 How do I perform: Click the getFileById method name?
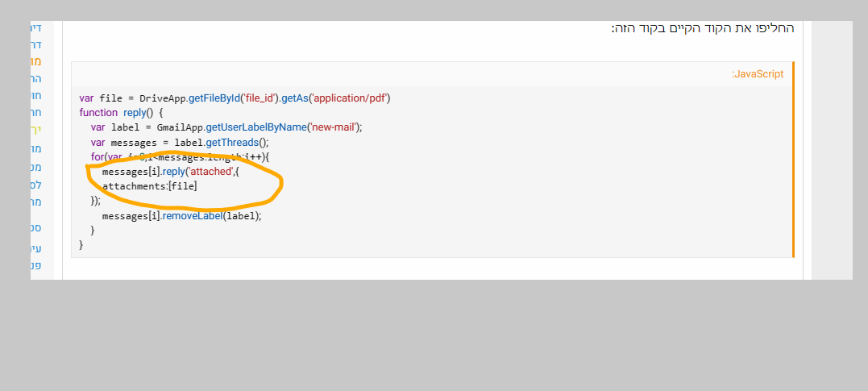pos(214,98)
